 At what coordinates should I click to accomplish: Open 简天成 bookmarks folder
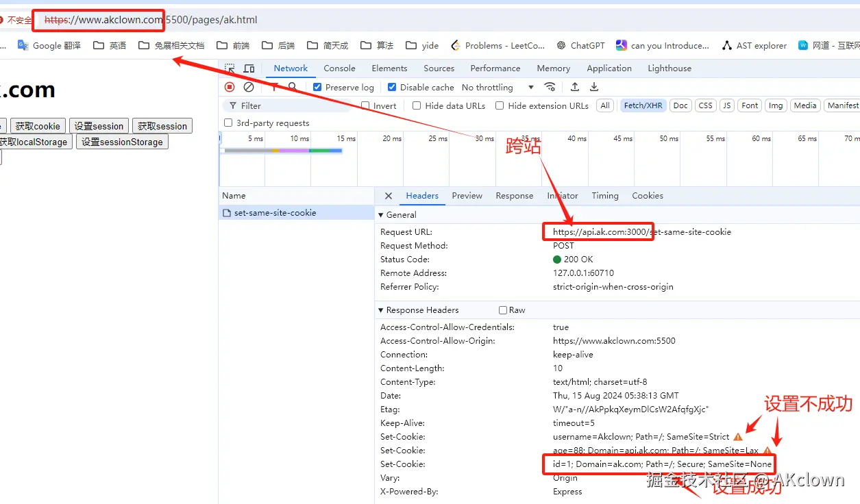click(x=328, y=45)
